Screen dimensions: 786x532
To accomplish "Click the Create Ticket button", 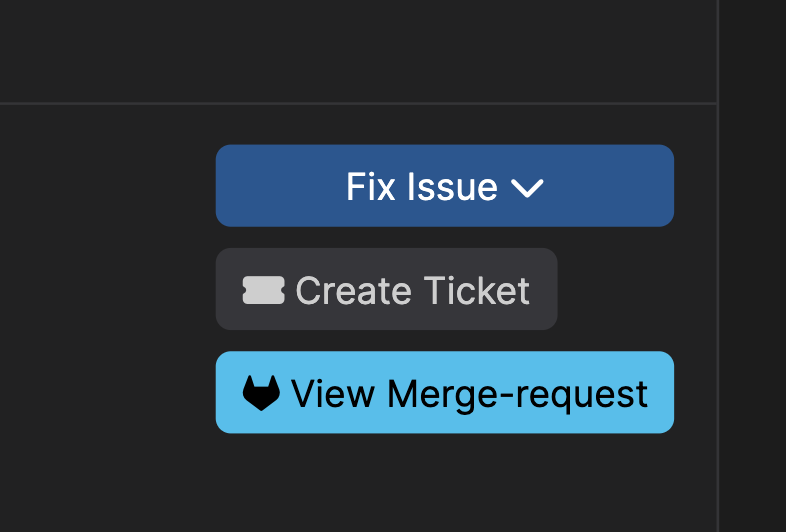I will (386, 289).
